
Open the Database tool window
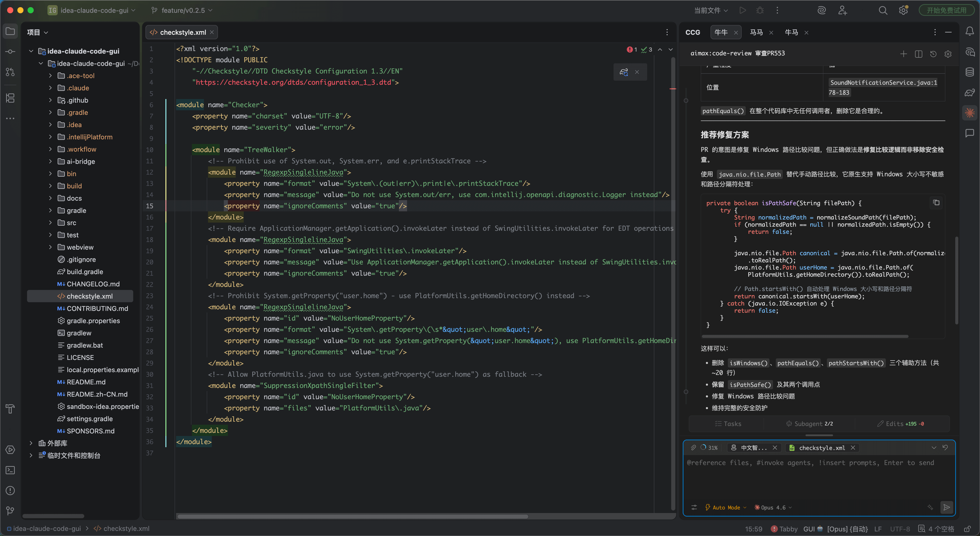coord(970,71)
